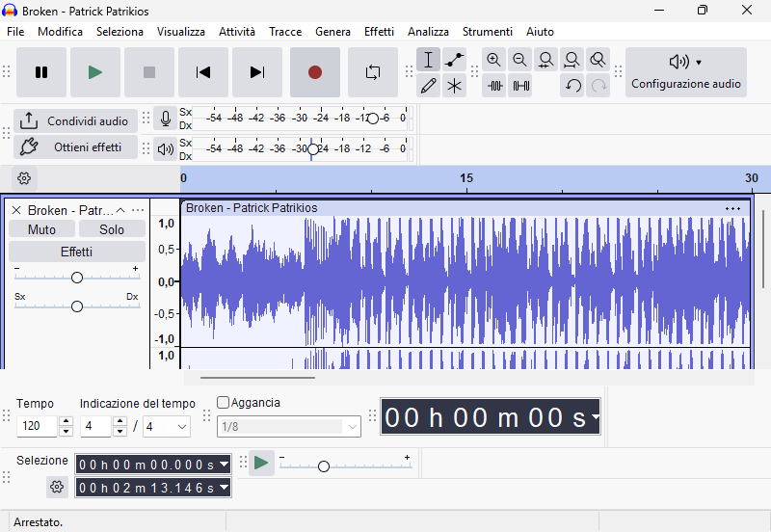
Task: Enable the Aggancia snap checkbox
Action: pyautogui.click(x=224, y=402)
